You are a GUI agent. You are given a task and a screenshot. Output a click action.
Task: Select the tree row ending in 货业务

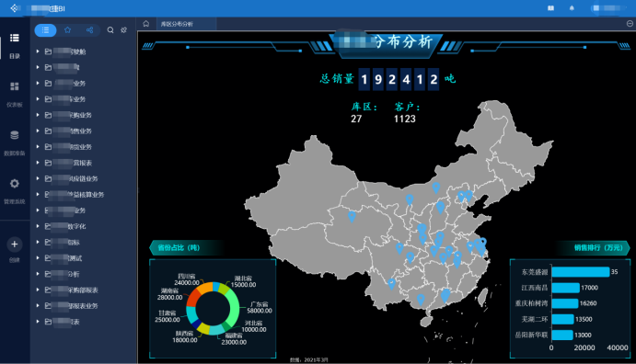(x=83, y=146)
